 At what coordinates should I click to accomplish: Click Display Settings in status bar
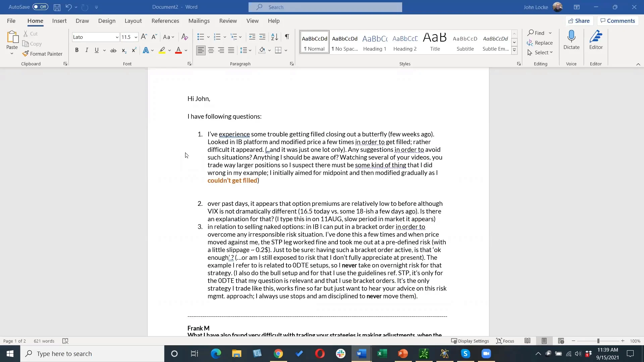pos(470,341)
